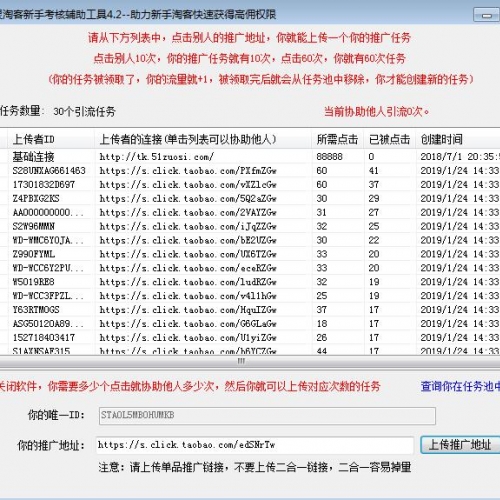Sort by the 所需点击 column header

tap(338, 139)
